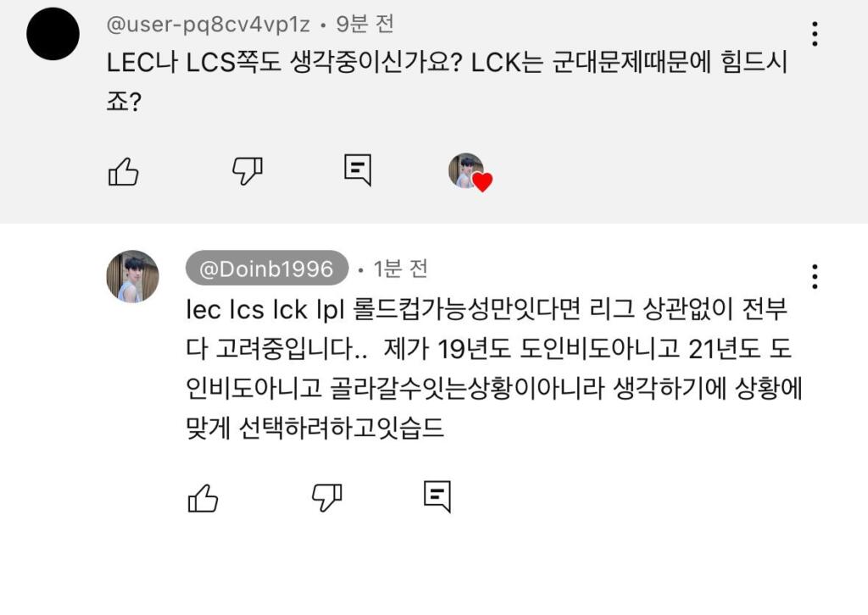Open Doinb1996's large profile picture
The image size is (868, 615).
click(x=132, y=276)
